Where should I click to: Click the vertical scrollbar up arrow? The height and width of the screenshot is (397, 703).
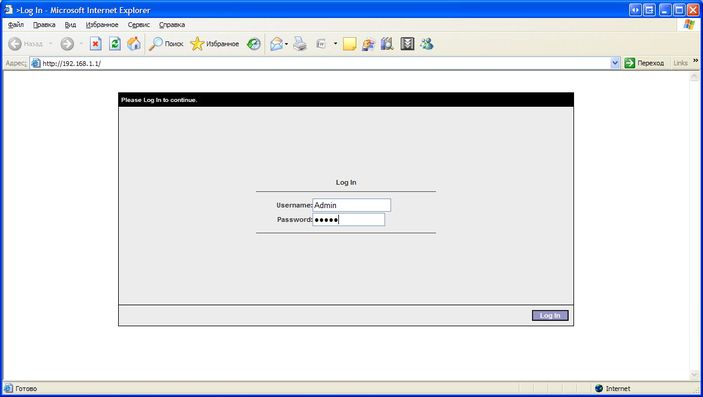pos(694,77)
